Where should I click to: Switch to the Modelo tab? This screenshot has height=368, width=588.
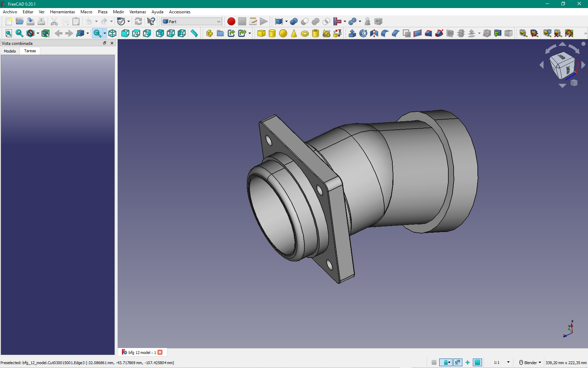[x=10, y=51]
